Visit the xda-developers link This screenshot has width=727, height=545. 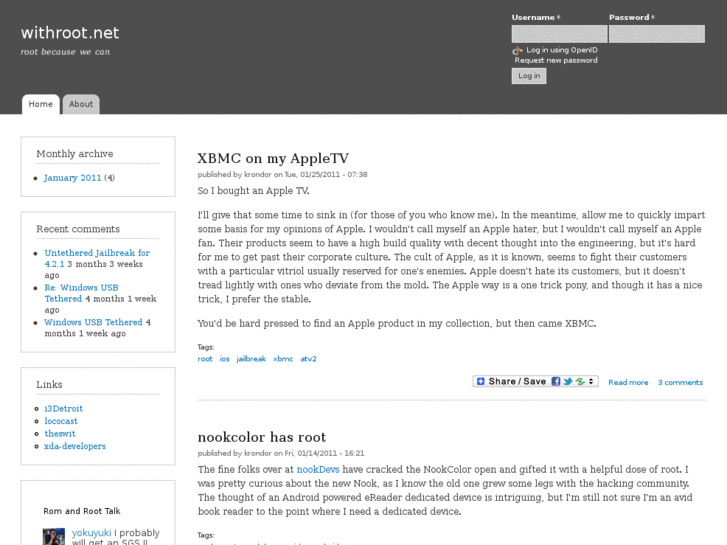pyautogui.click(x=75, y=446)
